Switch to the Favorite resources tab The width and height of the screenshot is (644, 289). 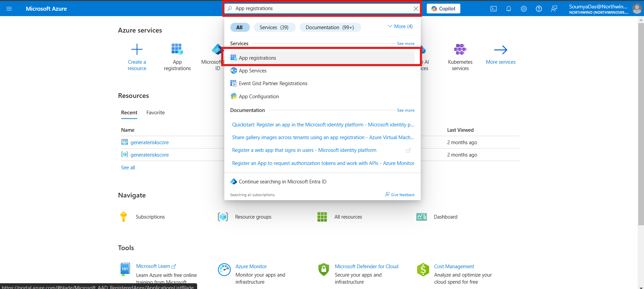(155, 113)
